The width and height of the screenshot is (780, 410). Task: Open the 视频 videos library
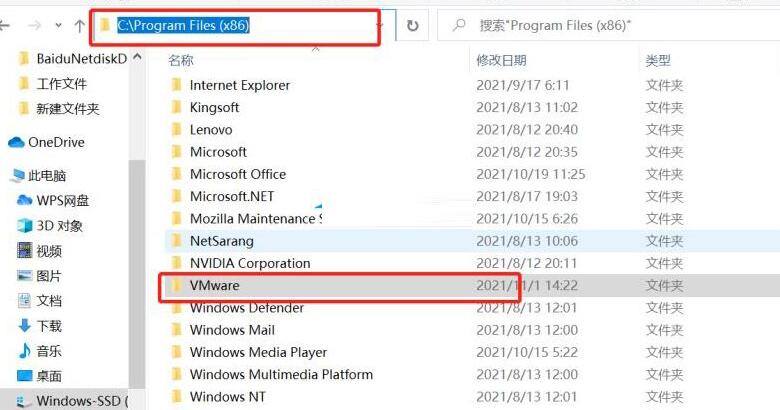[x=49, y=251]
